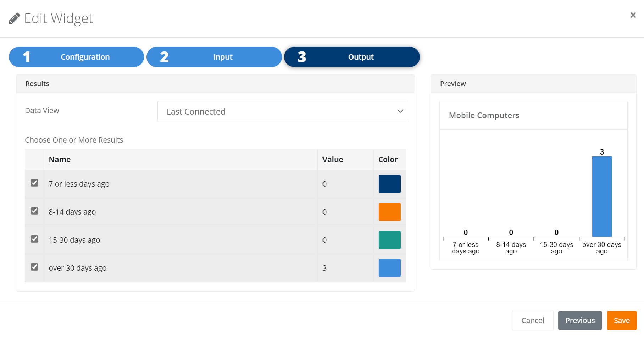Click the data label 3 above the chart bar
Screen dimensions: 644x337
pyautogui.click(x=602, y=152)
